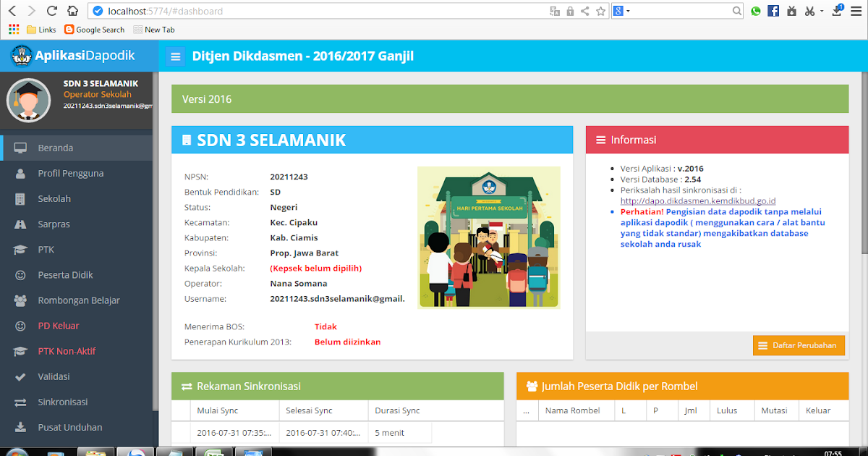Follow the dapo.dikdasmen.kemdikbud.go.id link

coord(697,200)
